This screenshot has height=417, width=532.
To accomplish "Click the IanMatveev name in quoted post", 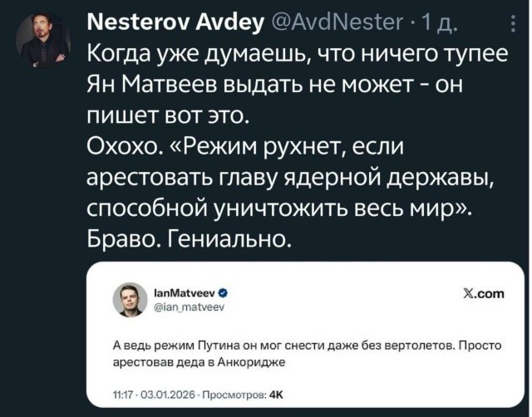I will pyautogui.click(x=188, y=292).
